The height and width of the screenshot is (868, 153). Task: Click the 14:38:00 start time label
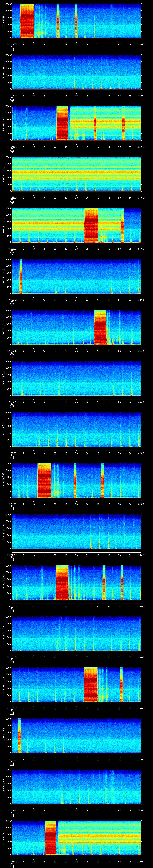(x=12, y=861)
